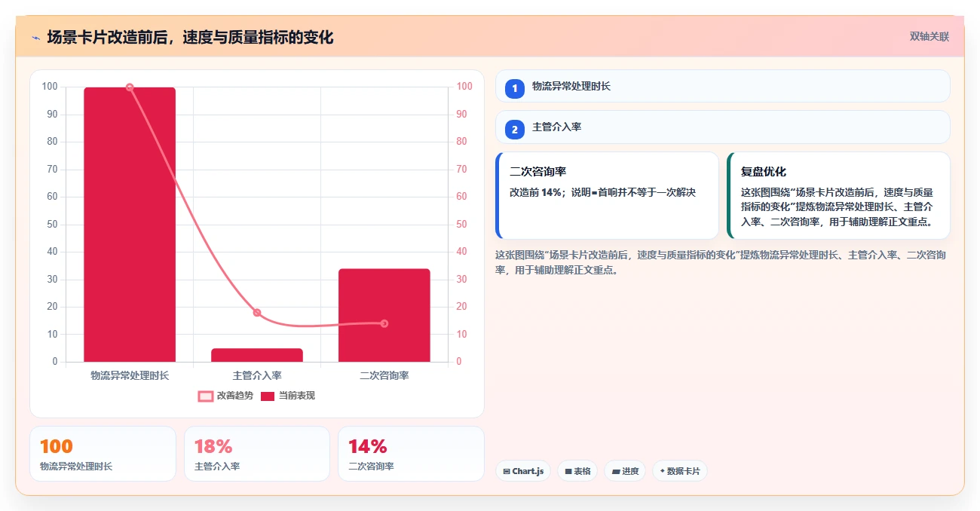Screen dimensions: 980x511
Task: Click the trend line point above 主管介入率
Action: click(x=257, y=313)
